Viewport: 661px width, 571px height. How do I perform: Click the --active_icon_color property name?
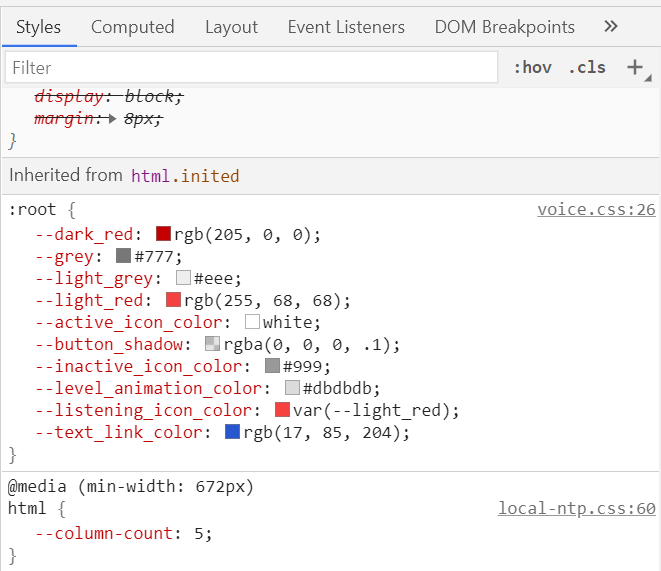point(129,322)
